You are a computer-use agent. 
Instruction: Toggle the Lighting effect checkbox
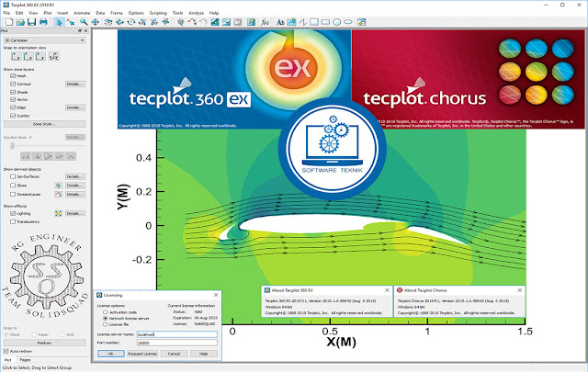pos(13,213)
